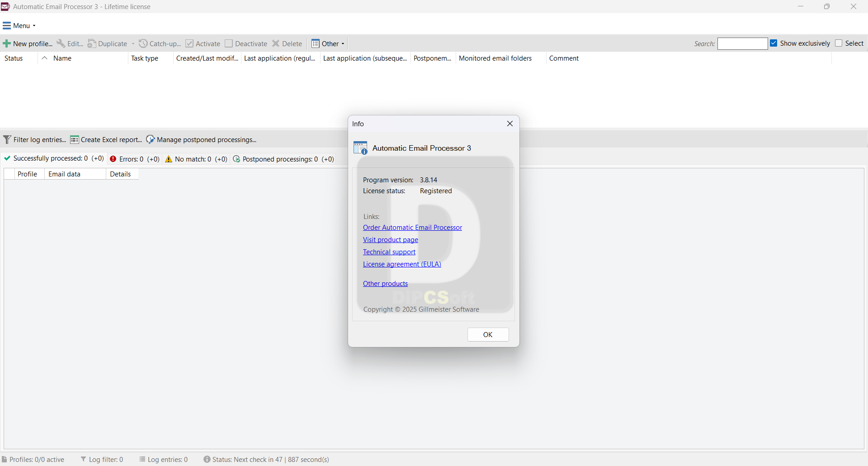The image size is (868, 466).
Task: Click the Profiles status bar icon
Action: coord(5,460)
